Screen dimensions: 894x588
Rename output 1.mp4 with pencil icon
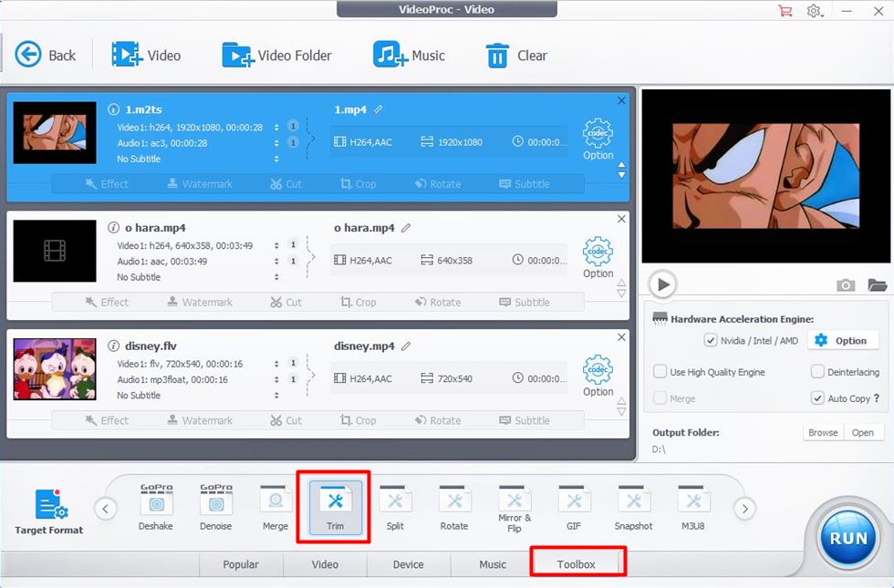378,109
